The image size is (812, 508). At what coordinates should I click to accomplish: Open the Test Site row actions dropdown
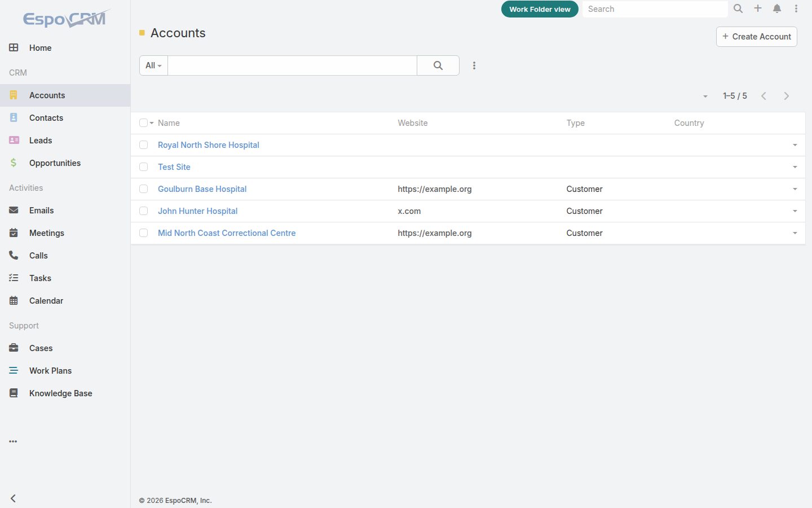coord(795,167)
